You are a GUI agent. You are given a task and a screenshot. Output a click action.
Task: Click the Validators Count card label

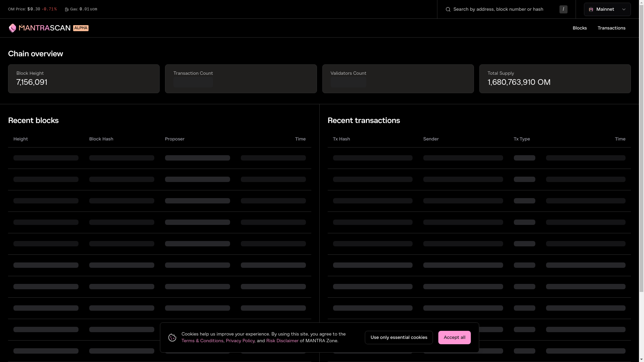(348, 73)
